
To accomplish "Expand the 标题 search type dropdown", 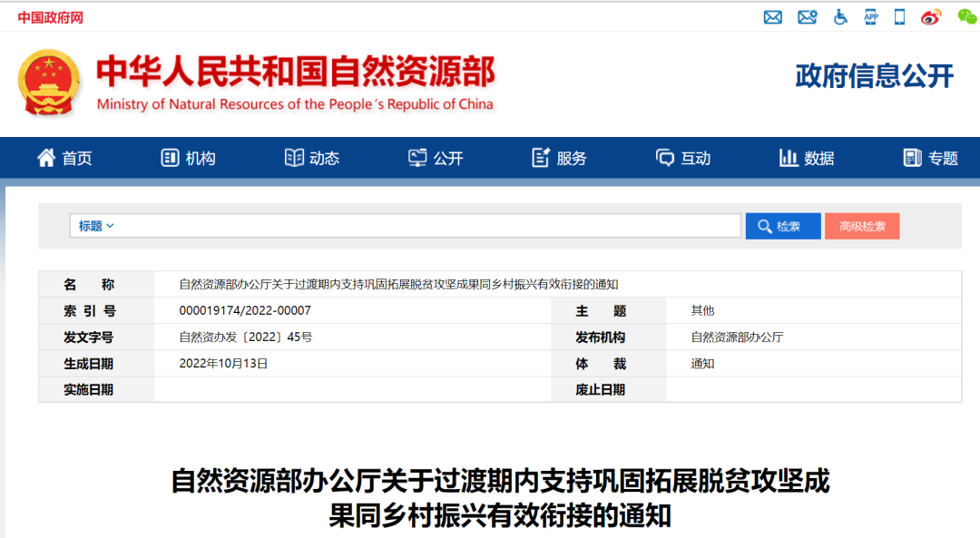I will coord(96,226).
